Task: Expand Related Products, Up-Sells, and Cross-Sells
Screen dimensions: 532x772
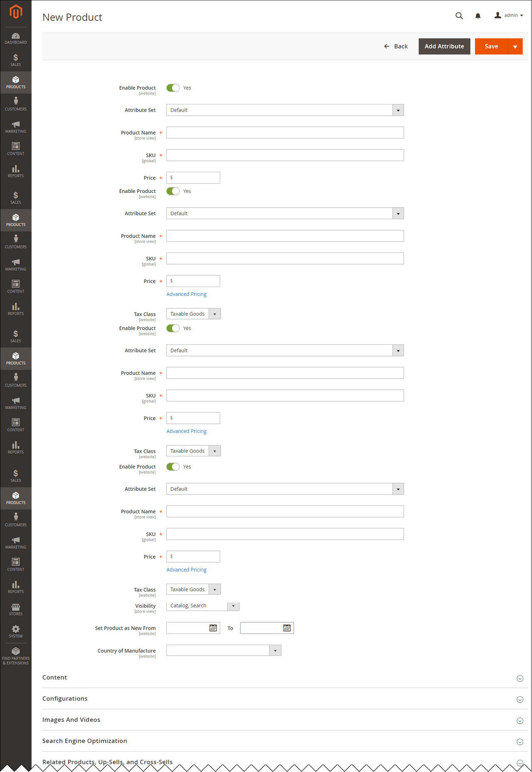Action: 285,762
